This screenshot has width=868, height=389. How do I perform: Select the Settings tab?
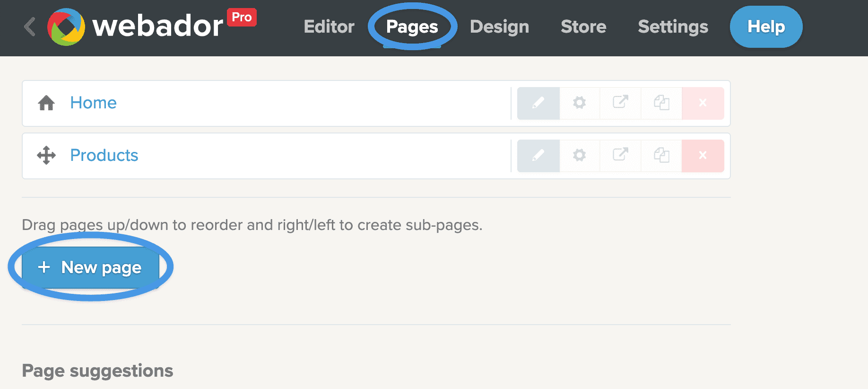[x=673, y=27]
